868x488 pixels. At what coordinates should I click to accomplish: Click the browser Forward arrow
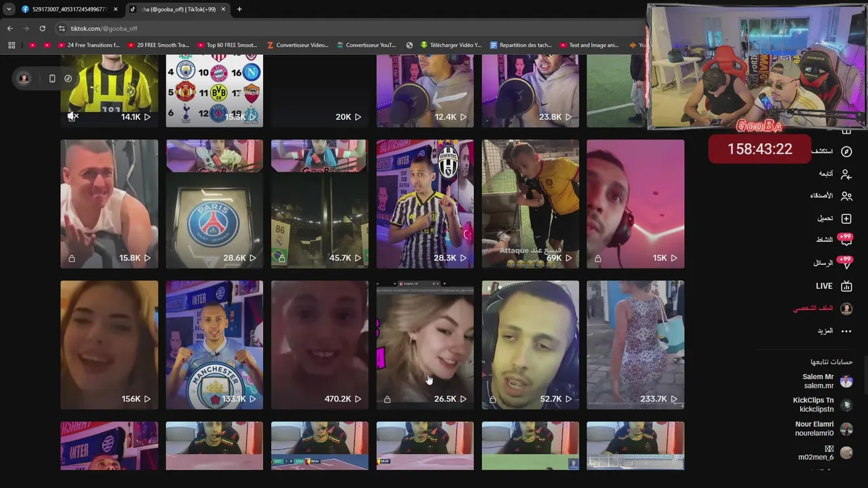pyautogui.click(x=26, y=28)
